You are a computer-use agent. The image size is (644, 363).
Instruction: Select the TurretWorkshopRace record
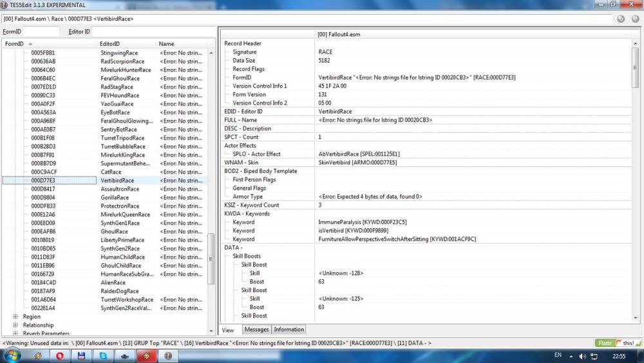pyautogui.click(x=126, y=300)
